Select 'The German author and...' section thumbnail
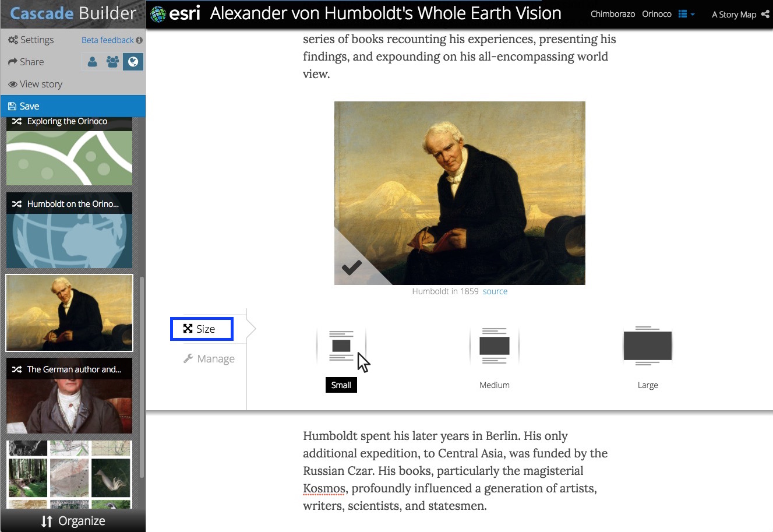 (69, 396)
